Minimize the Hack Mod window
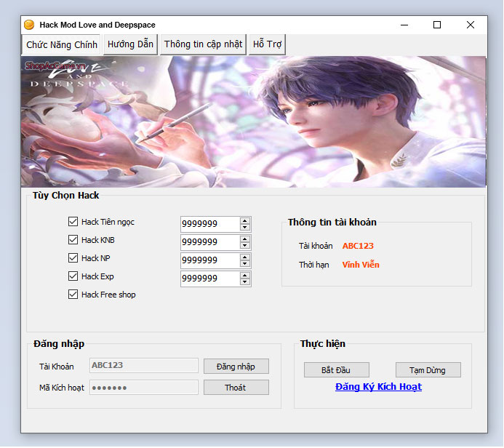The image size is (504, 448). [404, 25]
